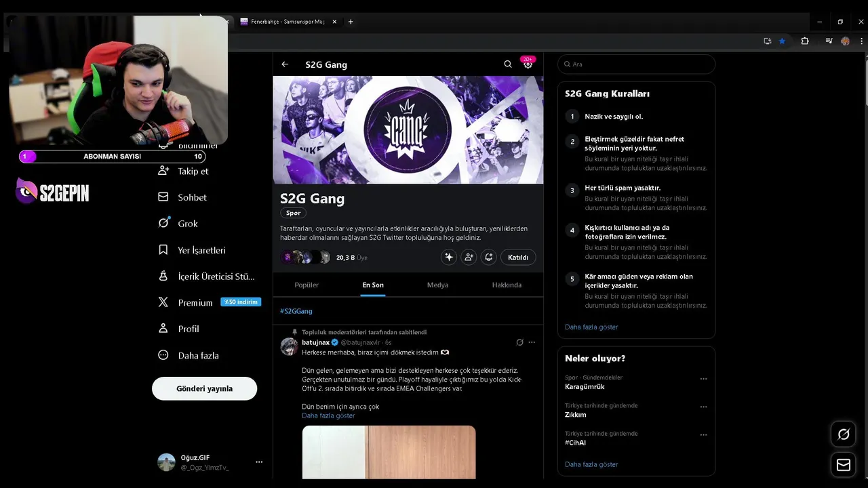This screenshot has width=868, height=488.
Task: Open the Hakkında tab
Action: pos(507,285)
